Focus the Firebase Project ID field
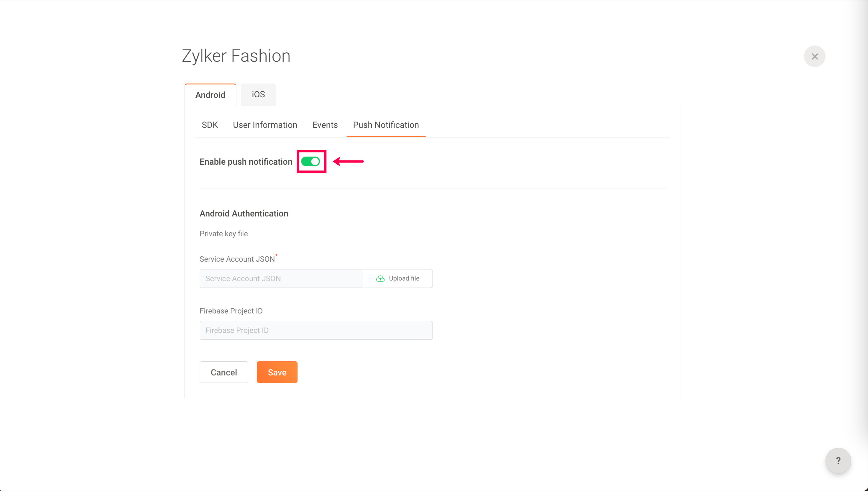This screenshot has height=491, width=868. click(316, 330)
